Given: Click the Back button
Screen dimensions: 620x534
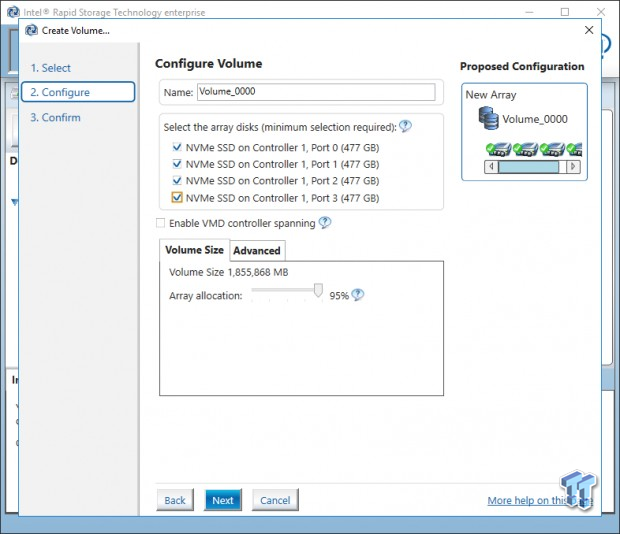Looking at the screenshot, I should (175, 500).
